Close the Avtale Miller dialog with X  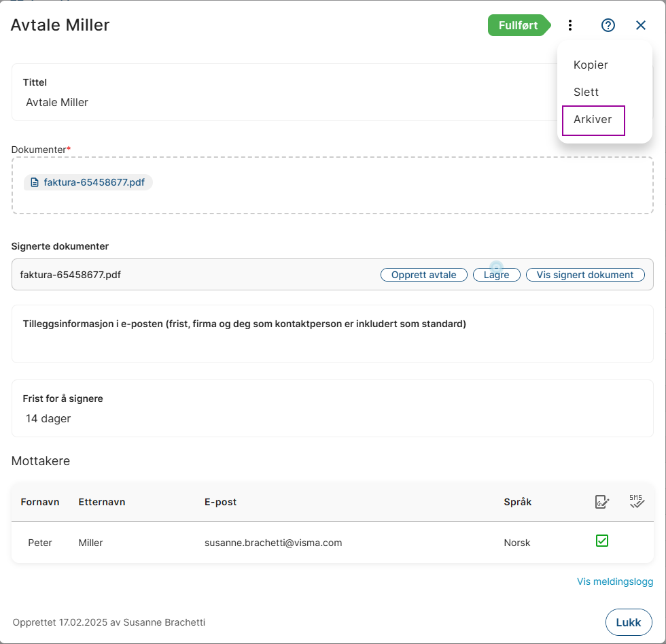coord(641,25)
